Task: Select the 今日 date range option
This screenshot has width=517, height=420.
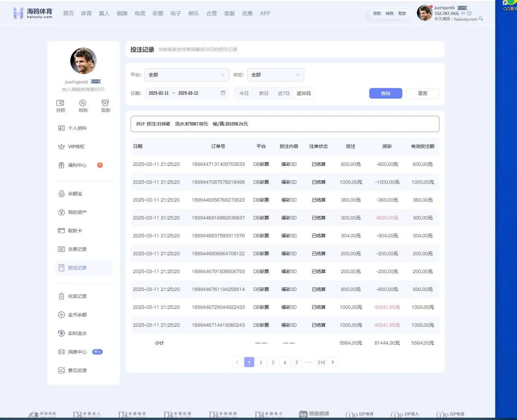Action: [x=244, y=93]
